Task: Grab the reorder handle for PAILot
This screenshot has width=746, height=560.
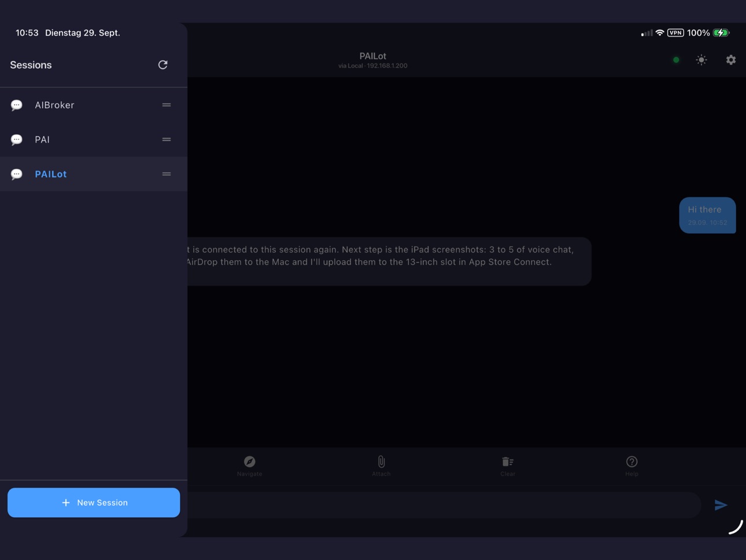Action: (x=167, y=174)
